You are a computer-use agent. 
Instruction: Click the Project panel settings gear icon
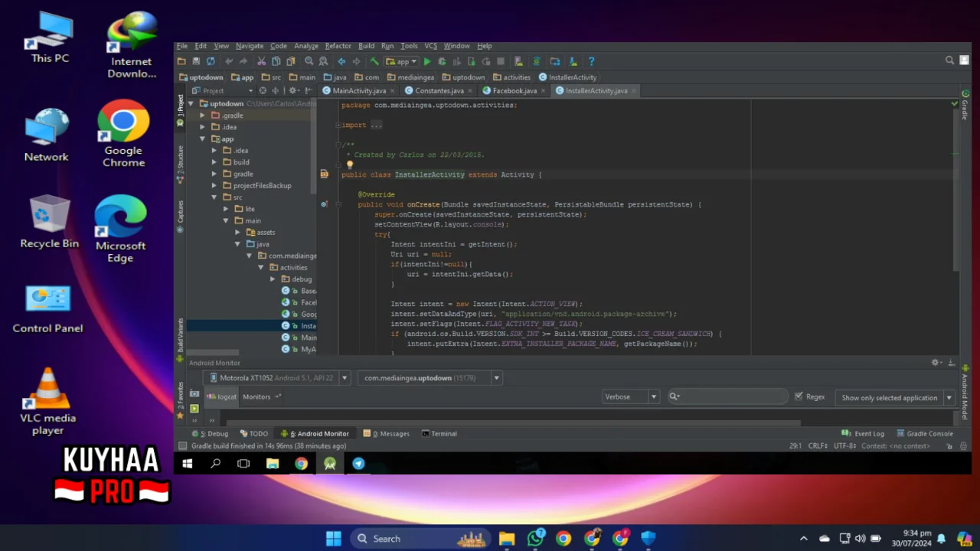[x=292, y=90]
